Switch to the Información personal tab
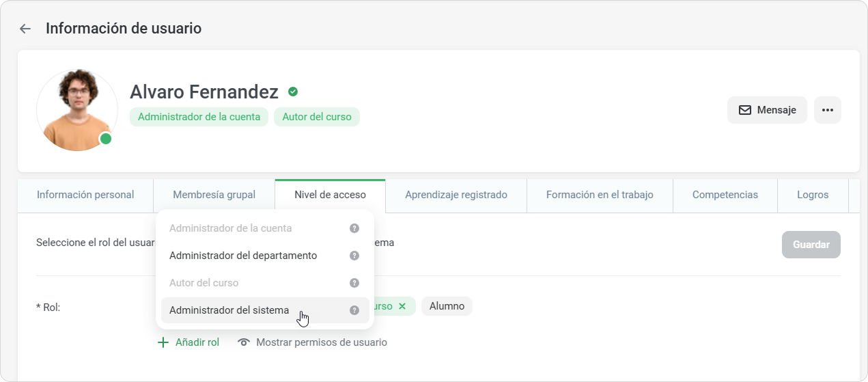The width and height of the screenshot is (868, 382). (85, 195)
